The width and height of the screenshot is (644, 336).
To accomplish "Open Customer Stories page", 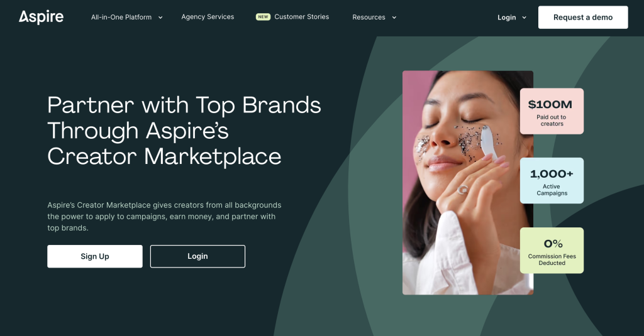I will (x=301, y=17).
